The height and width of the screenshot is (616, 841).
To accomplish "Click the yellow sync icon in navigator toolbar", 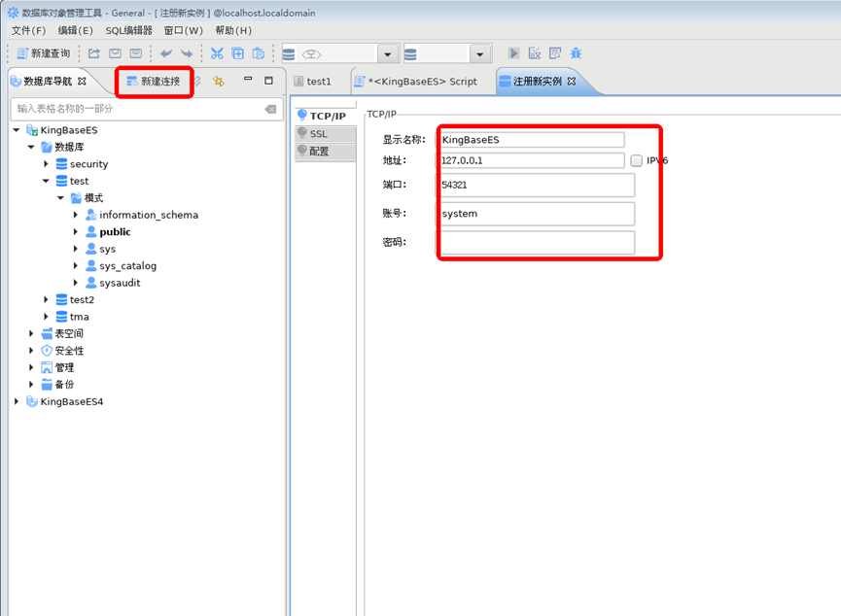I will click(x=219, y=81).
